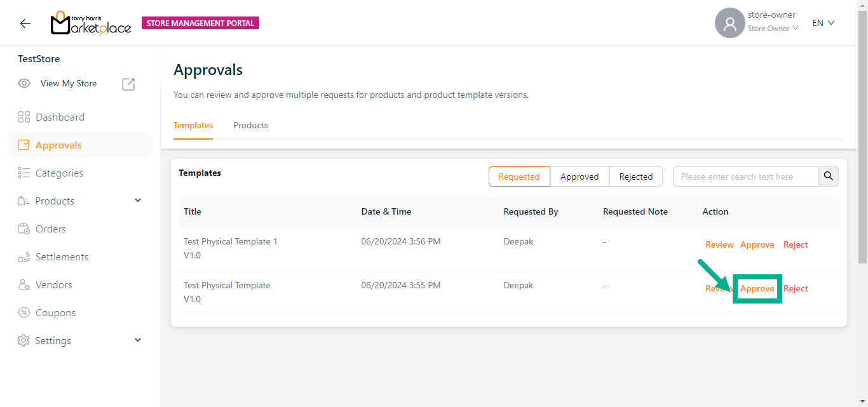The width and height of the screenshot is (868, 407).
Task: Go to Categories in the sidebar
Action: coord(59,173)
